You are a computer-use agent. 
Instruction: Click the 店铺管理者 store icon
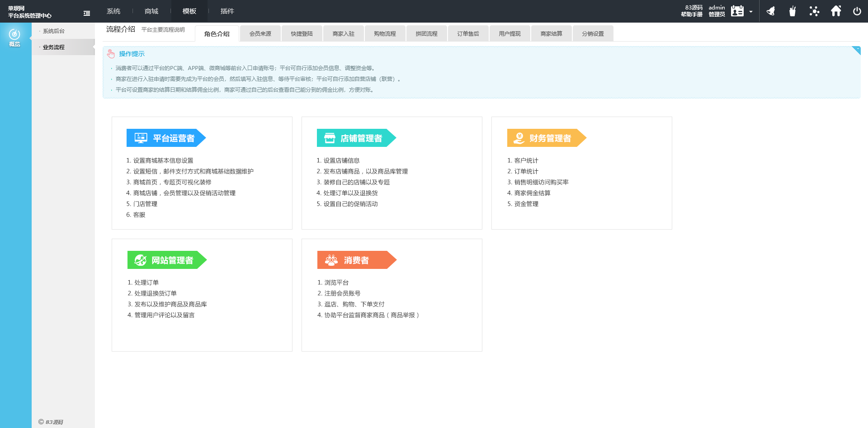[330, 138]
